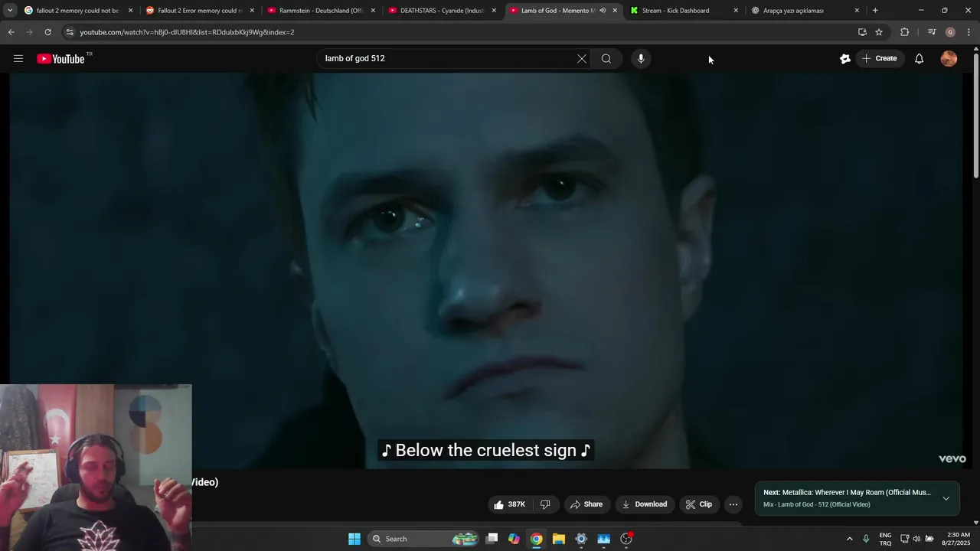Click the volume icon in system tray
Image resolution: width=980 pixels, height=551 pixels.
pyautogui.click(x=916, y=539)
